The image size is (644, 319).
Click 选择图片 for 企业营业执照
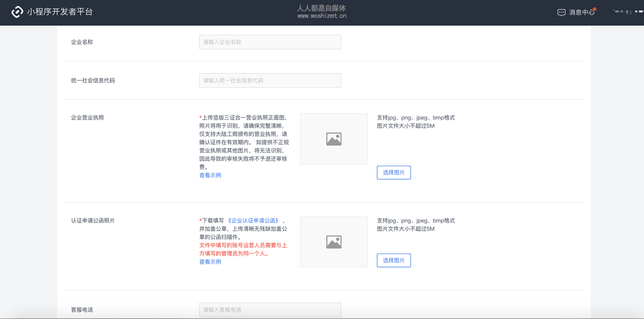click(x=394, y=173)
